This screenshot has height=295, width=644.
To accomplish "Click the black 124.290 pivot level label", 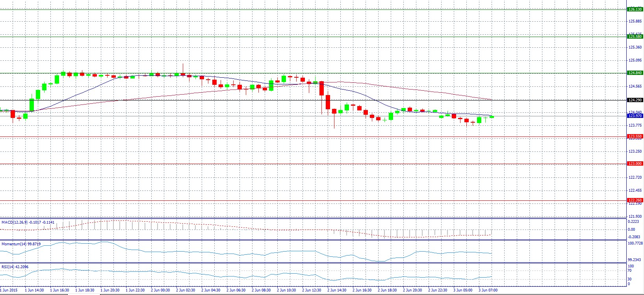I will 635,100.
